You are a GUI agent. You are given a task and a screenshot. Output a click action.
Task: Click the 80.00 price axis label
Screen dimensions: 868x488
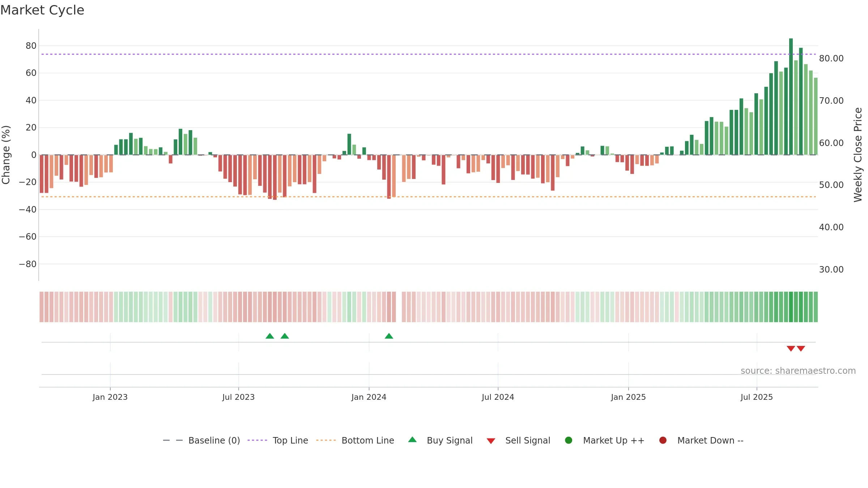(x=831, y=59)
